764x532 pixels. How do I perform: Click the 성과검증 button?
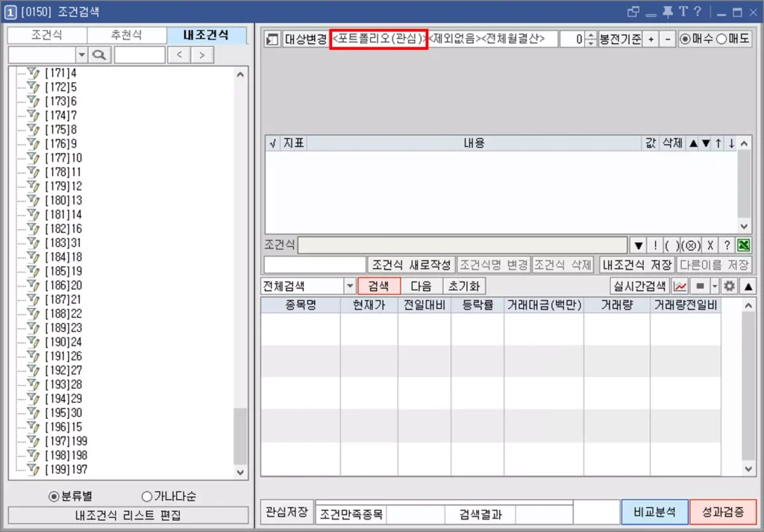pyautogui.click(x=723, y=512)
